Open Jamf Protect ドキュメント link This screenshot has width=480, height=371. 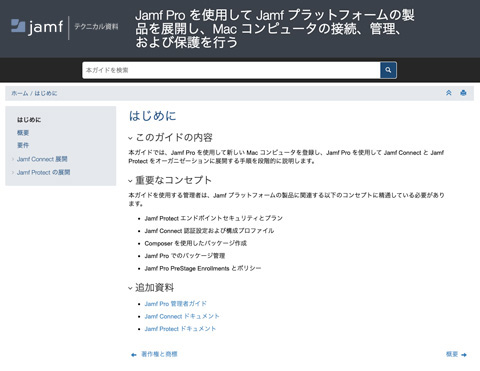tap(180, 329)
